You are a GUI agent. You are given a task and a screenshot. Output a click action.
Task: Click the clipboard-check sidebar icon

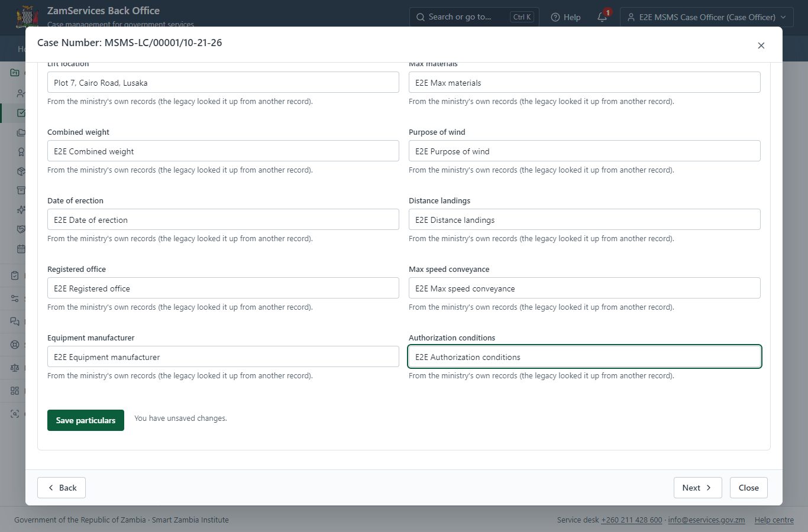[15, 275]
